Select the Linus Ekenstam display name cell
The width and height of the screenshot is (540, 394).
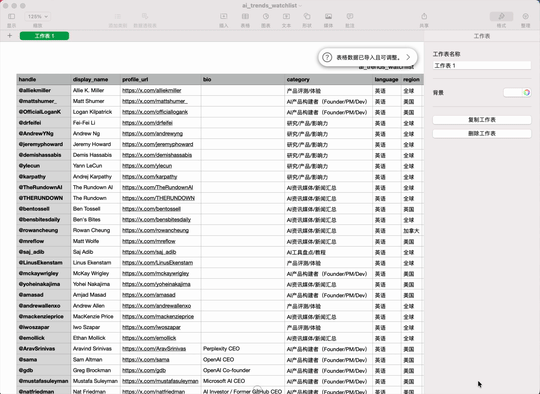click(95, 263)
